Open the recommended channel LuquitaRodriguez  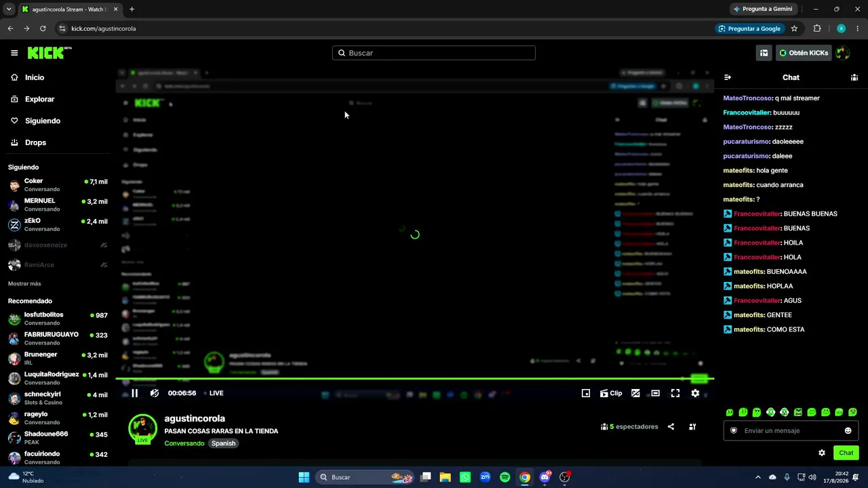[58, 378]
